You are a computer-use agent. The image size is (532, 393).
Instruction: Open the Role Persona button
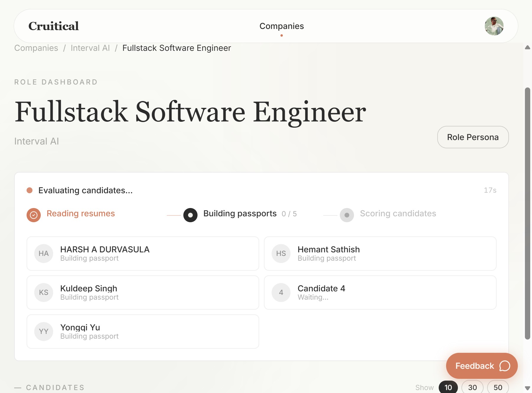tap(473, 137)
